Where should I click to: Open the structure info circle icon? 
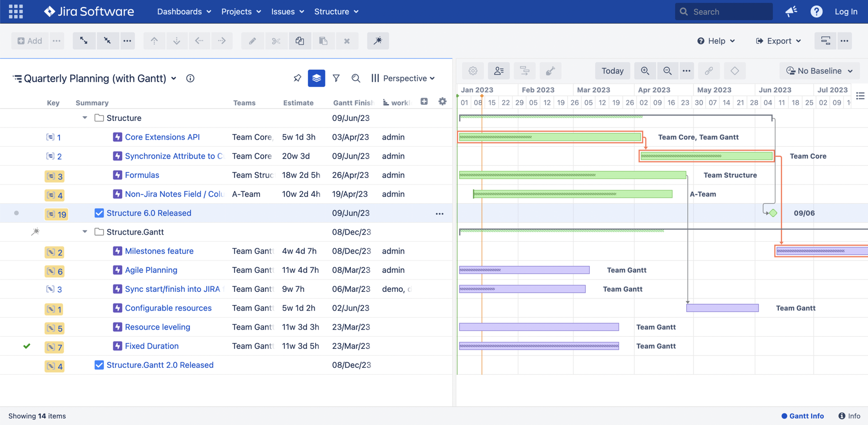click(x=190, y=78)
